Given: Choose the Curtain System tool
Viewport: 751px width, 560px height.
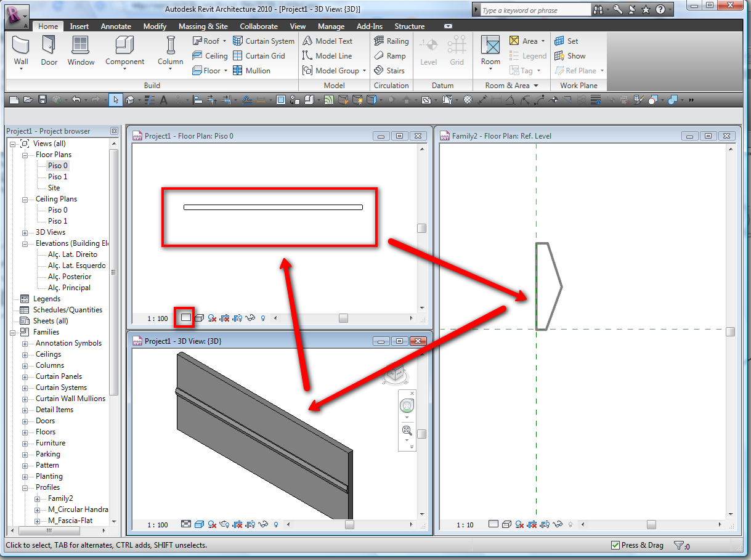Looking at the screenshot, I should coord(263,41).
